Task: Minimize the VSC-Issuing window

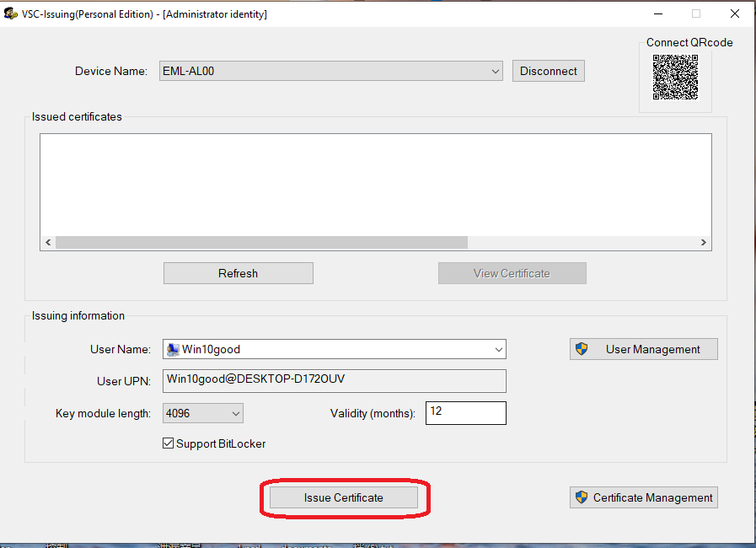Action: 657,13
